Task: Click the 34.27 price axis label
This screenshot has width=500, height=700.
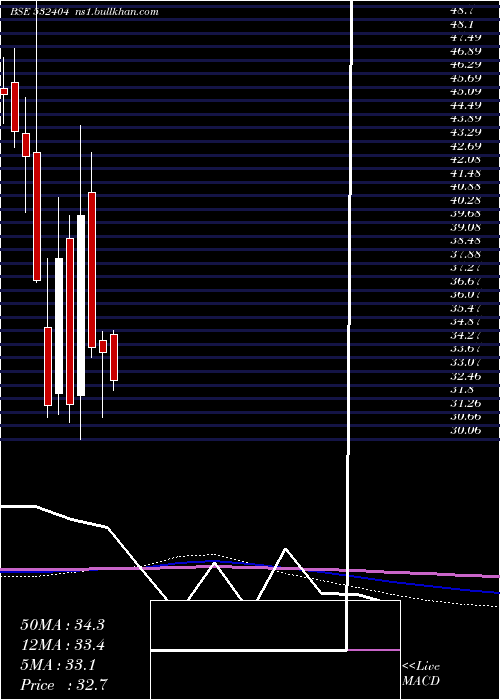Action: point(466,335)
